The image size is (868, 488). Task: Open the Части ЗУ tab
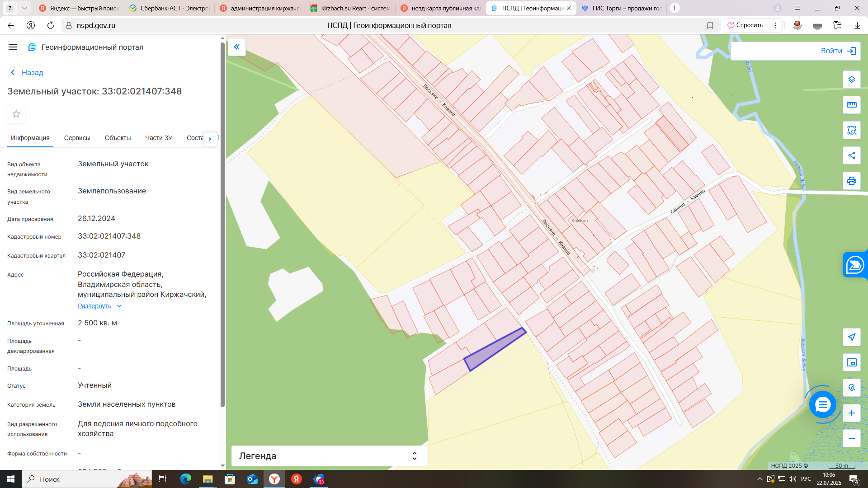click(x=158, y=138)
